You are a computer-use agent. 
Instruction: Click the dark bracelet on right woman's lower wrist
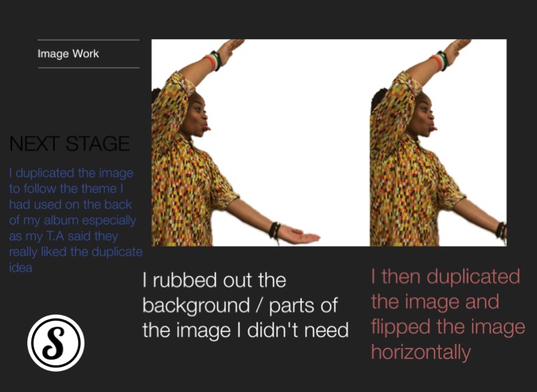[501, 230]
